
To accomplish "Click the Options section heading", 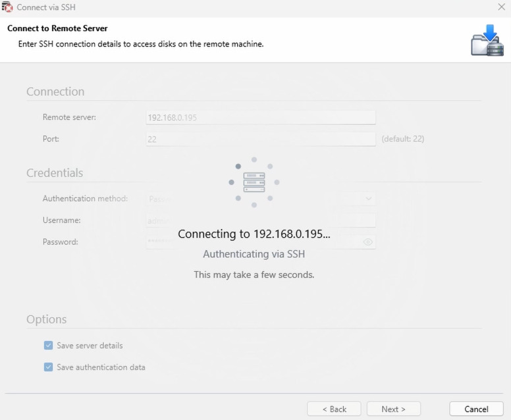I will pyautogui.click(x=47, y=319).
